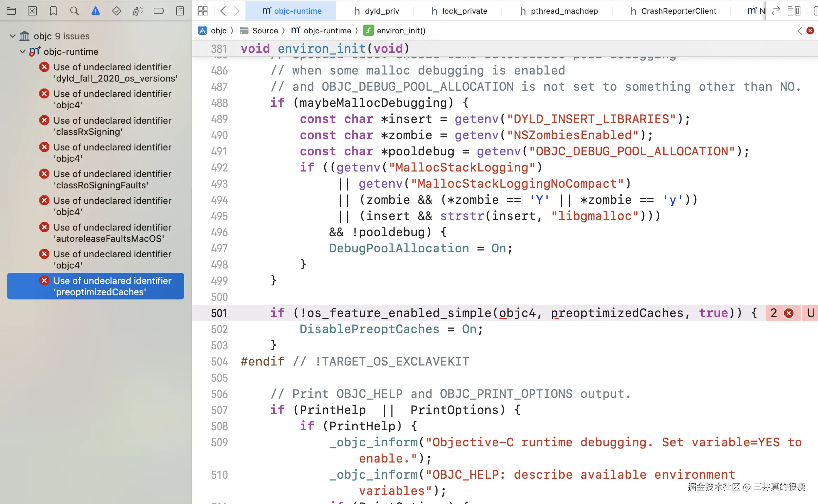Go back with the left chevron
Image resolution: width=818 pixels, height=504 pixels.
click(223, 11)
